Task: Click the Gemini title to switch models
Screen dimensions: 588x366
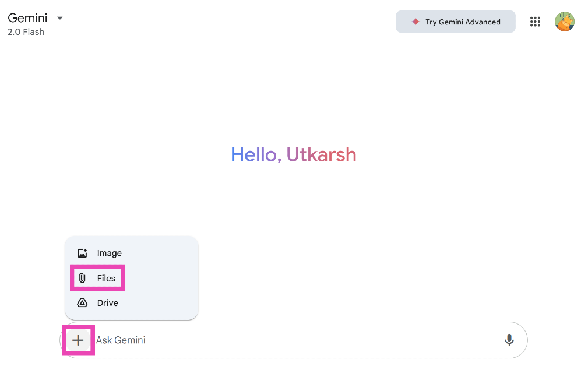Action: [x=27, y=18]
